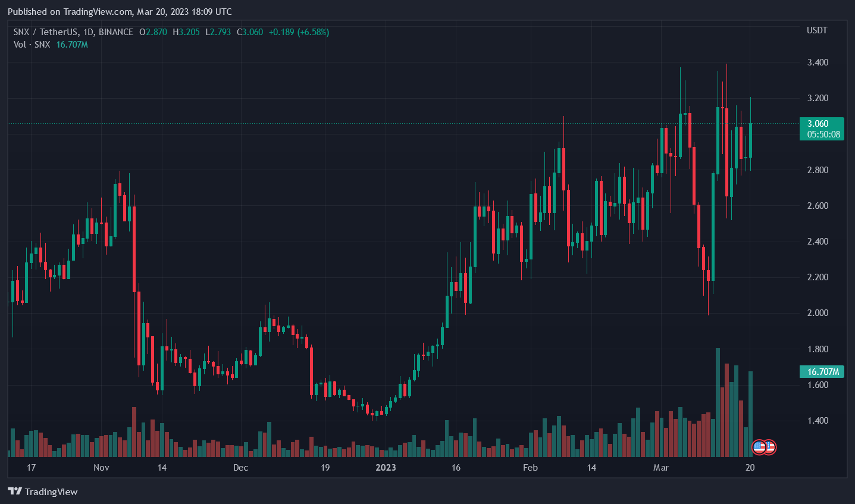
Task: Click the current price label 3.060 with countdown
Action: pyautogui.click(x=822, y=129)
